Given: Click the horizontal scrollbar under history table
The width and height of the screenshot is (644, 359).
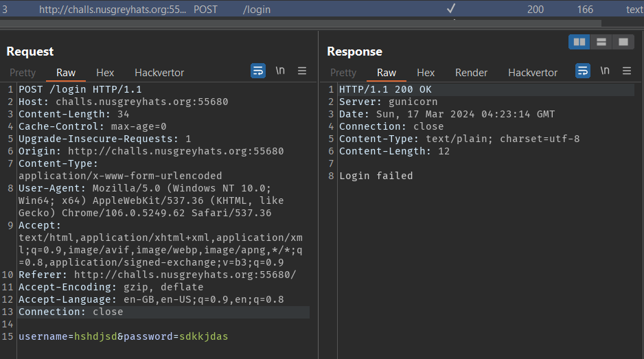Looking at the screenshot, I should click(x=275, y=23).
